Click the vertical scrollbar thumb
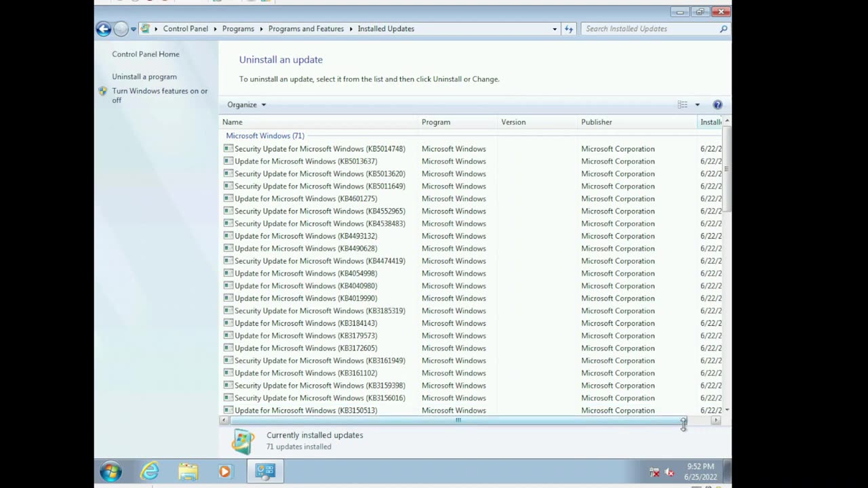The width and height of the screenshot is (868, 488). tap(727, 169)
